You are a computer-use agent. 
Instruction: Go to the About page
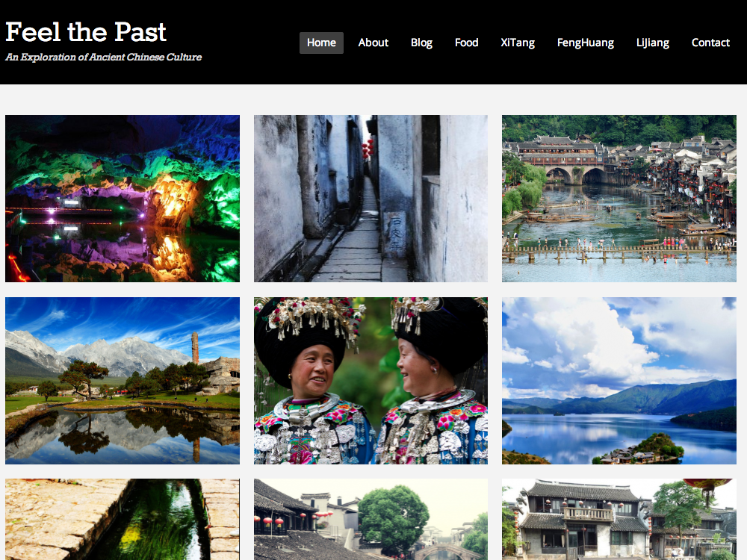(x=373, y=43)
